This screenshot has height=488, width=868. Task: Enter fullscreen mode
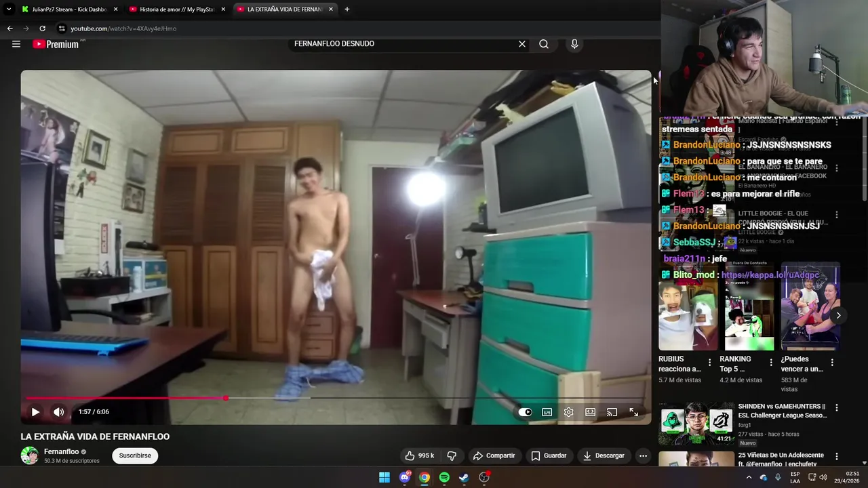click(633, 412)
